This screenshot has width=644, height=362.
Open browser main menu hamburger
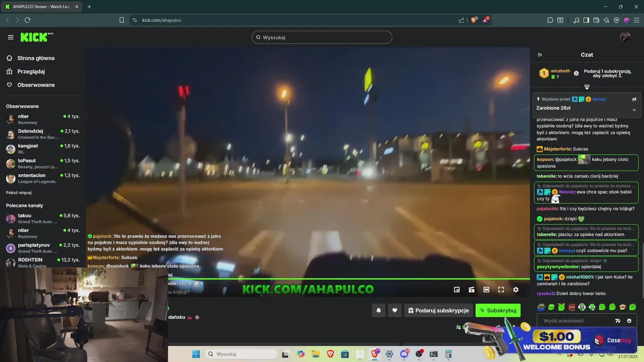coord(636,20)
